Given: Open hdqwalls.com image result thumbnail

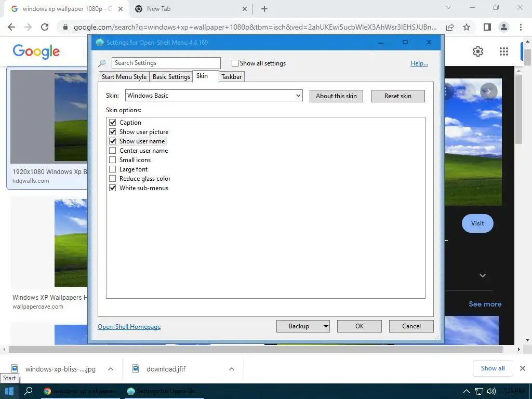Looking at the screenshot, I should pyautogui.click(x=49, y=116).
